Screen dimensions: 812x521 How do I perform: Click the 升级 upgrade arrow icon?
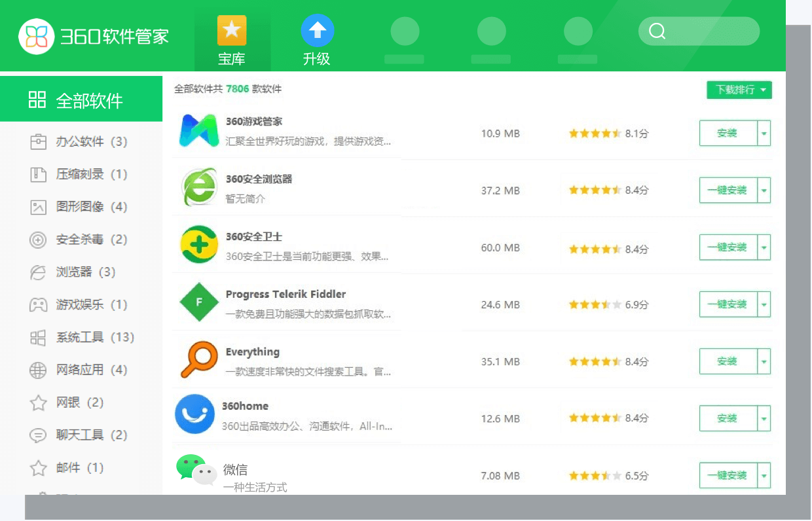pyautogui.click(x=317, y=29)
